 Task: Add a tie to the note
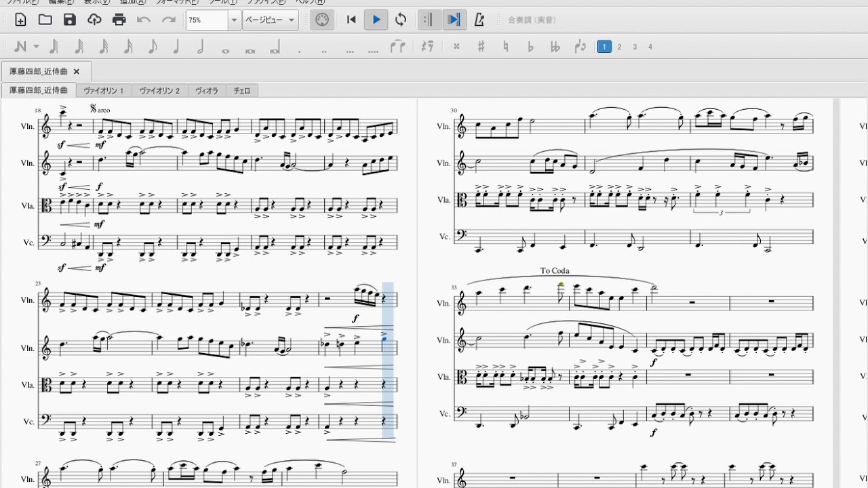[397, 47]
